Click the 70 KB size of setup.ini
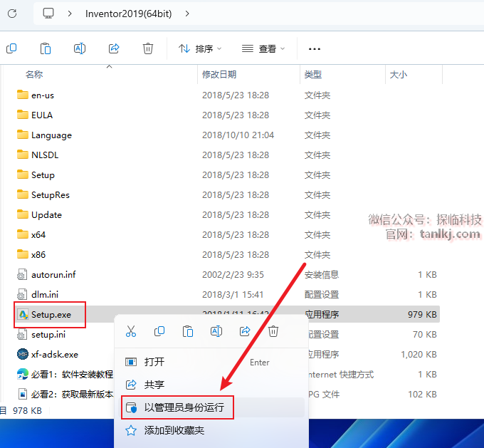Image resolution: width=484 pixels, height=448 pixels. point(425,334)
